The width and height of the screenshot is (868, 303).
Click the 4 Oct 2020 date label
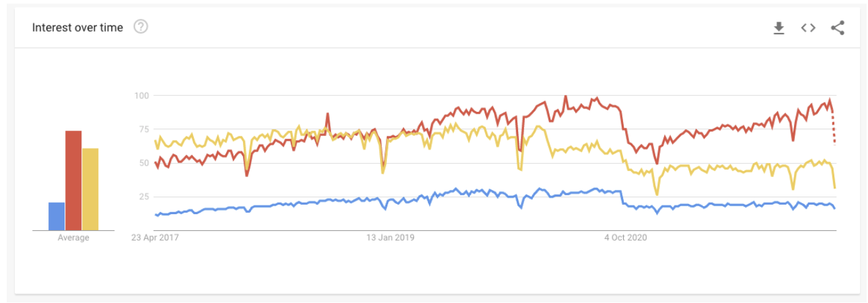(626, 238)
